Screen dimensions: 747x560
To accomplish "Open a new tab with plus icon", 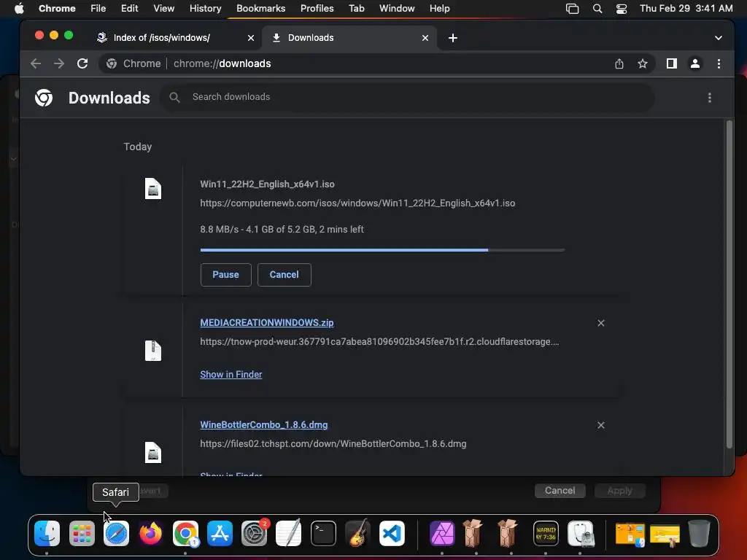I will [452, 38].
